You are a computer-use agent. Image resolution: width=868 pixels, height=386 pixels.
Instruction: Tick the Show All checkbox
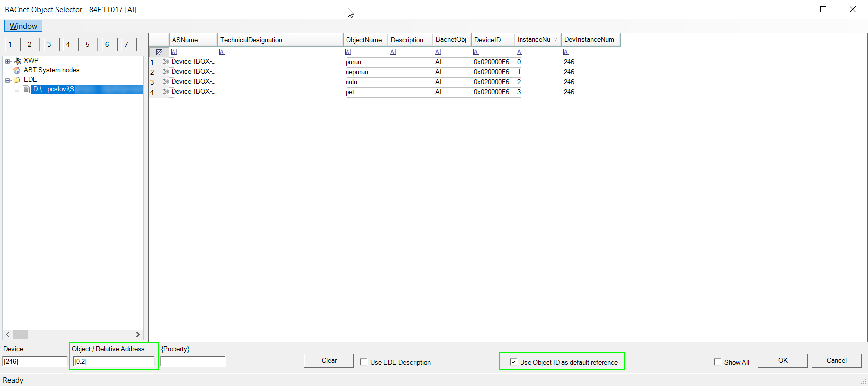coord(717,362)
